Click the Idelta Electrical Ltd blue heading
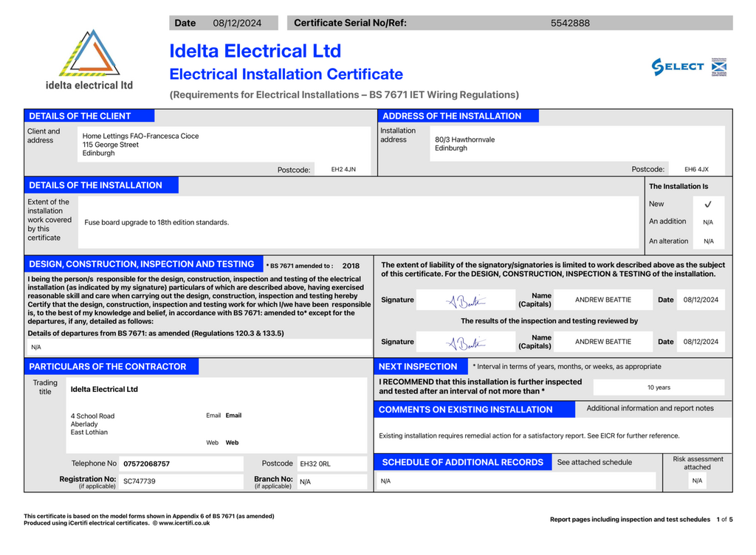Screen dimensions: 756x555 [255, 51]
